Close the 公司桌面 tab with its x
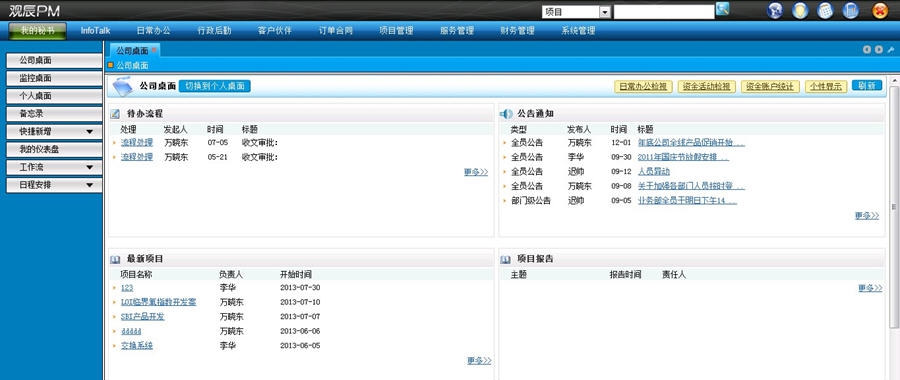900x380 pixels. [154, 51]
